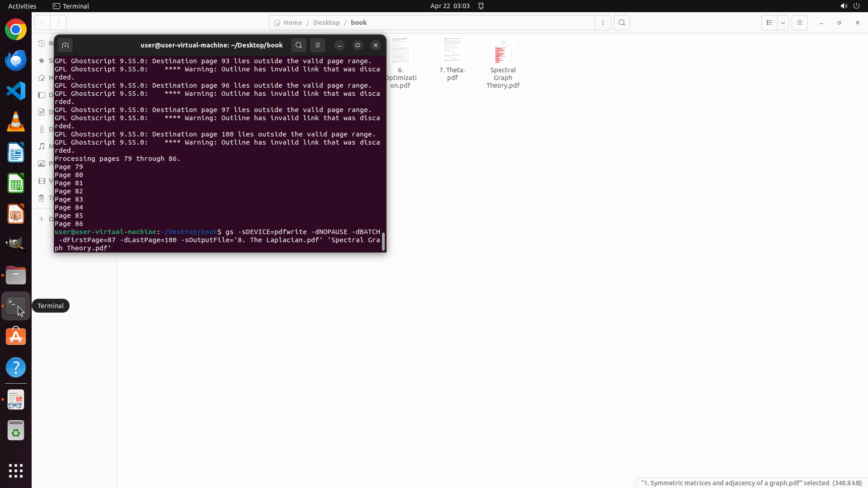Navigate to Desktop in path bar
868x488 pixels.
tap(326, 23)
